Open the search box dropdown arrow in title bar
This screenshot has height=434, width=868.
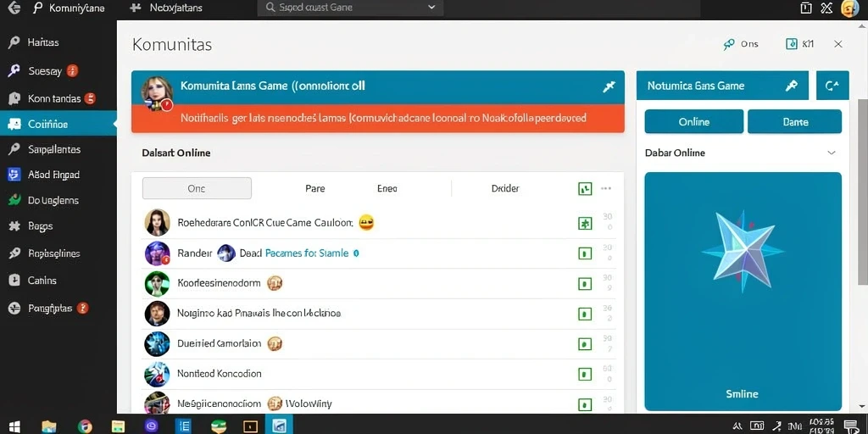(431, 8)
